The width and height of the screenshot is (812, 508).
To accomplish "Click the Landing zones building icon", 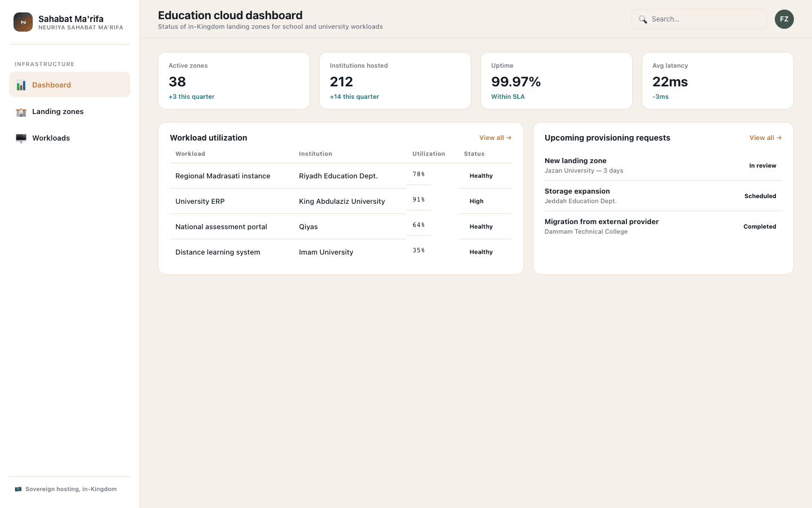I will click(x=21, y=112).
